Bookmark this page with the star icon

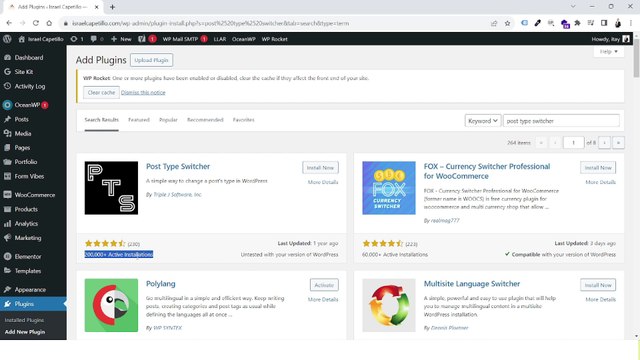(507, 23)
